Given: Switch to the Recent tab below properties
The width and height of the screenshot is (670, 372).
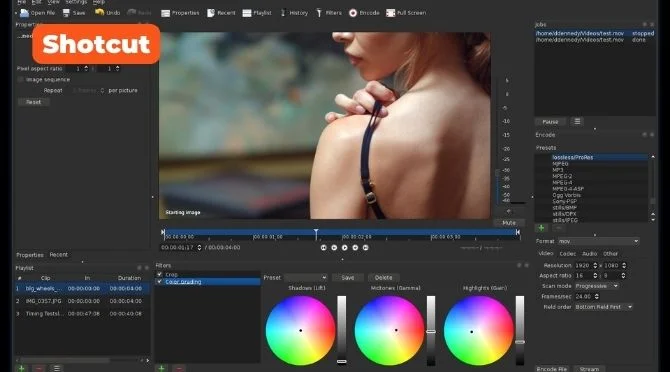Looking at the screenshot, I should (59, 255).
